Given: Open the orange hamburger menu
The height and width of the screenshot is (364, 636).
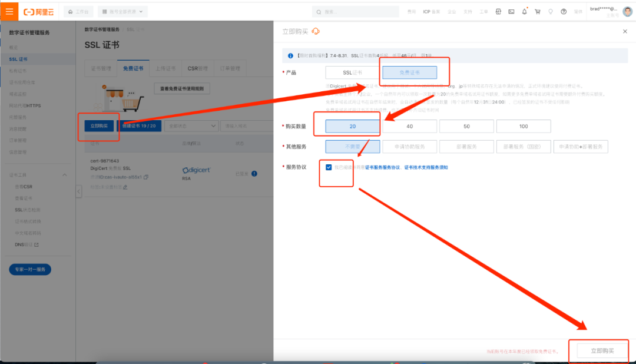Looking at the screenshot, I should [9, 11].
